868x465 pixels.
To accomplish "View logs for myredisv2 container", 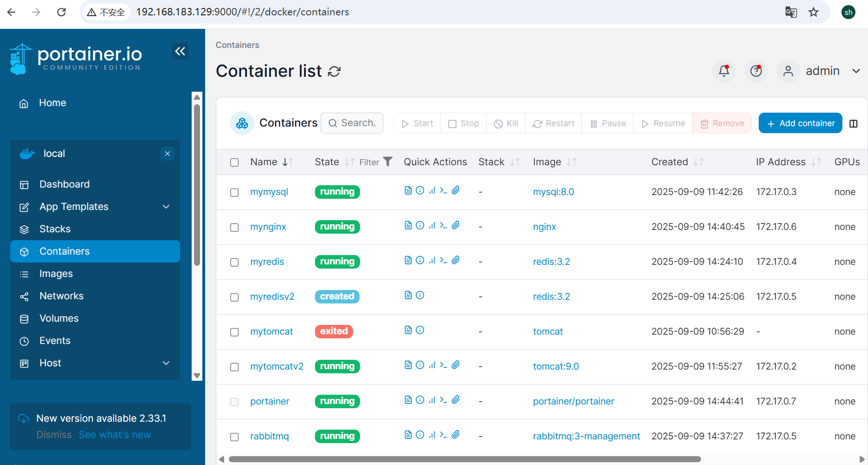I will point(408,295).
